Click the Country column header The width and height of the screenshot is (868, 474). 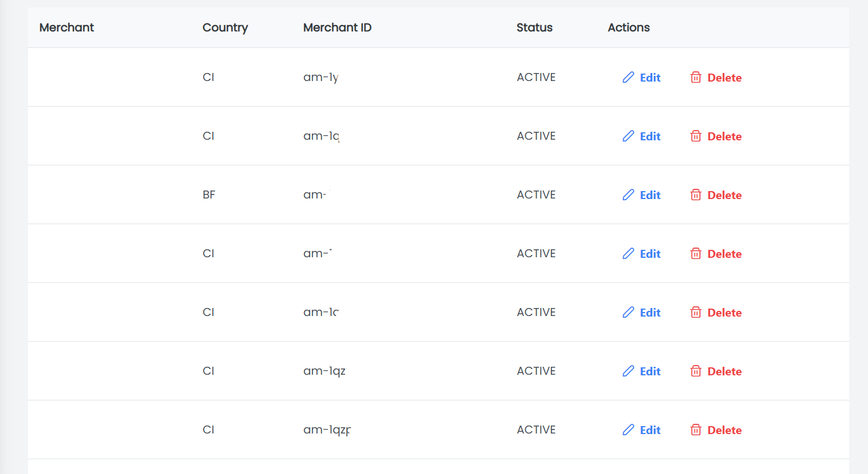coord(225,27)
